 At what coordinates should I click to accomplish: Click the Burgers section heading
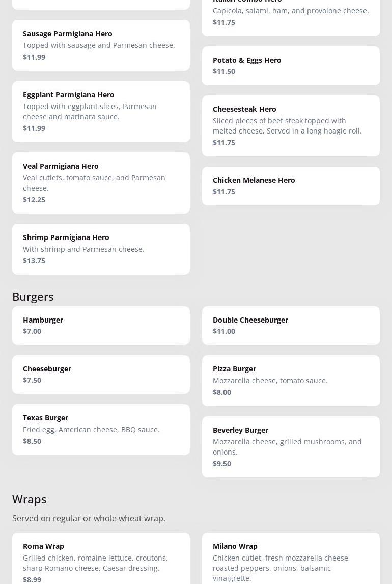tap(33, 297)
